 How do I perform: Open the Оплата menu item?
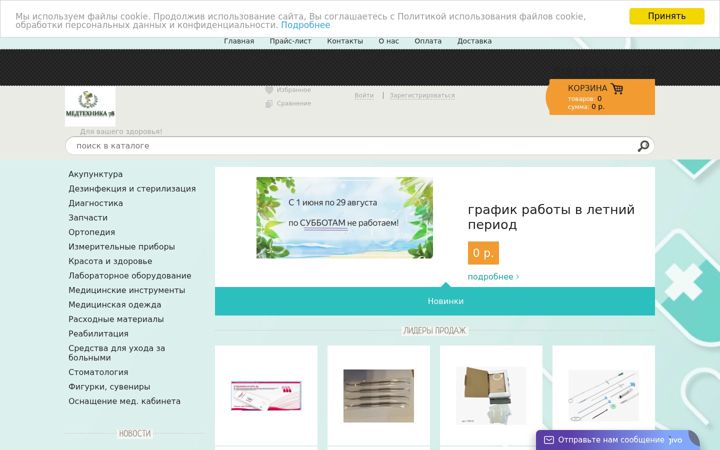point(428,41)
